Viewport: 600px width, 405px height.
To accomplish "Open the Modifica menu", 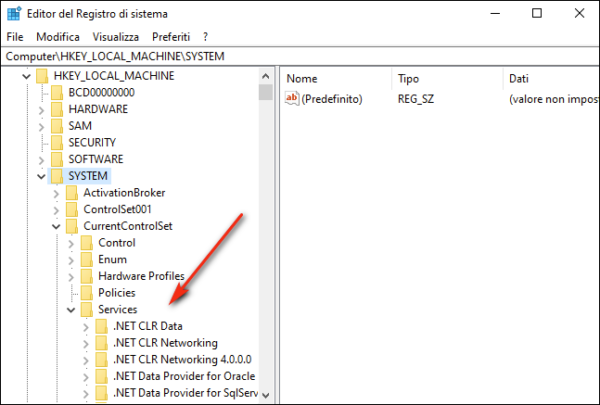I will coord(58,37).
